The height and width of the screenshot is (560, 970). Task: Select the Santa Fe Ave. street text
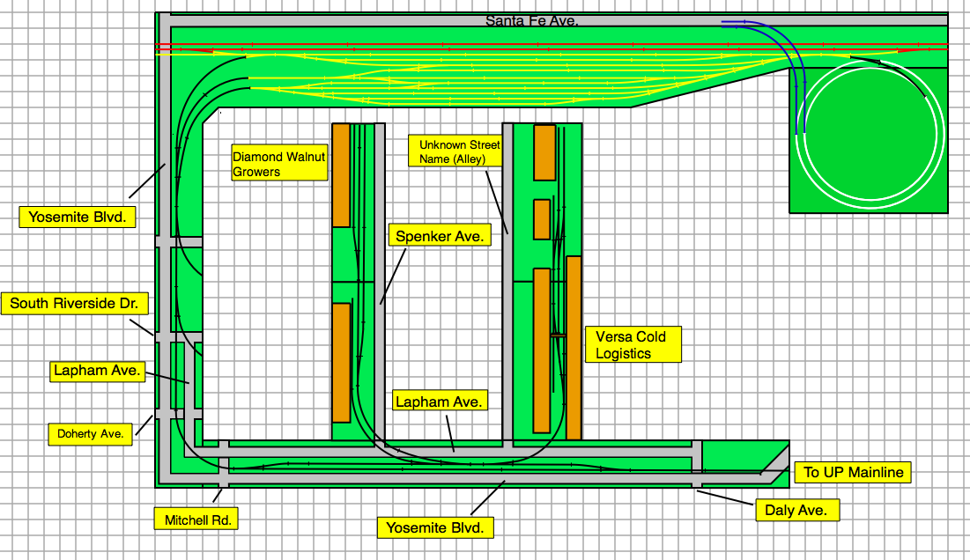532,20
